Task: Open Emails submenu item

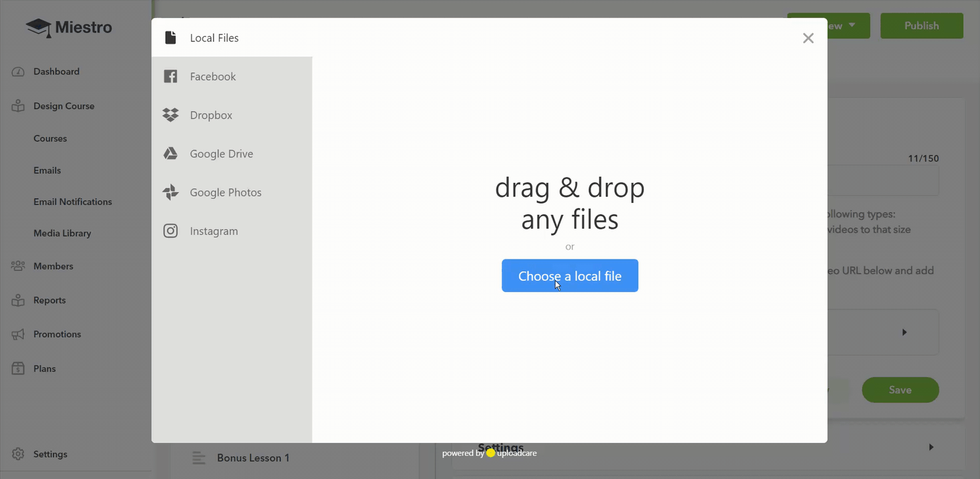Action: tap(47, 170)
